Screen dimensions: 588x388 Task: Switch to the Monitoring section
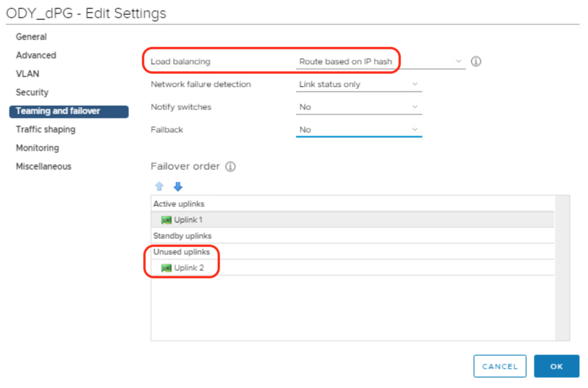(x=37, y=148)
